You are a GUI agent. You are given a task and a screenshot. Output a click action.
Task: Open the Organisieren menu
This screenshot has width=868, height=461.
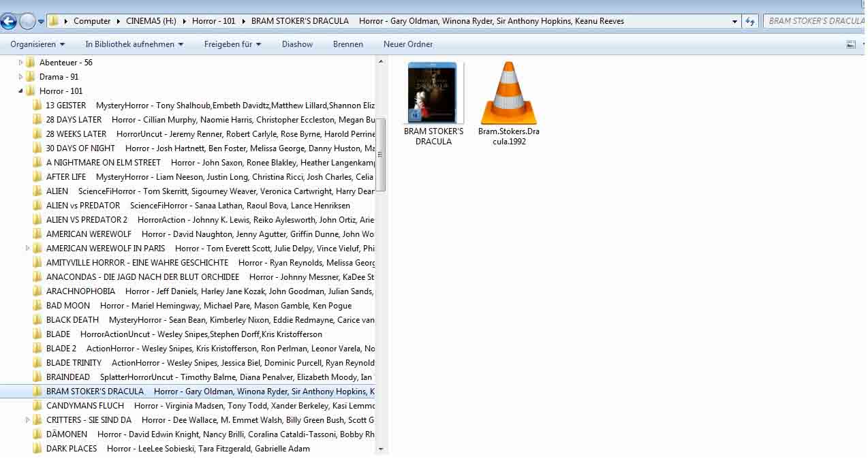pos(37,44)
